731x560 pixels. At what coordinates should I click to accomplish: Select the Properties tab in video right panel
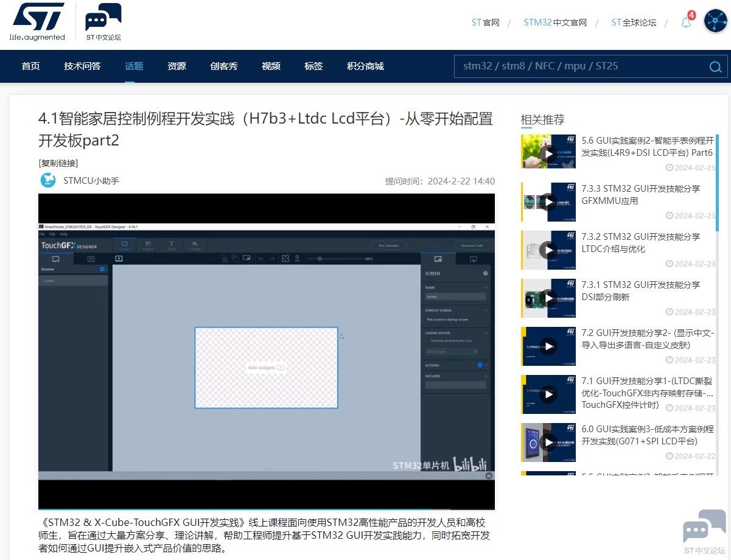point(438,259)
